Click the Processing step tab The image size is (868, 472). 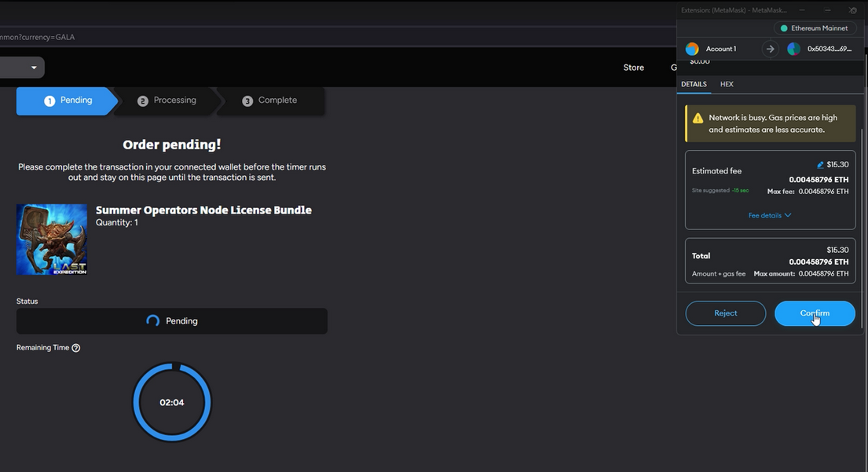[x=167, y=101]
